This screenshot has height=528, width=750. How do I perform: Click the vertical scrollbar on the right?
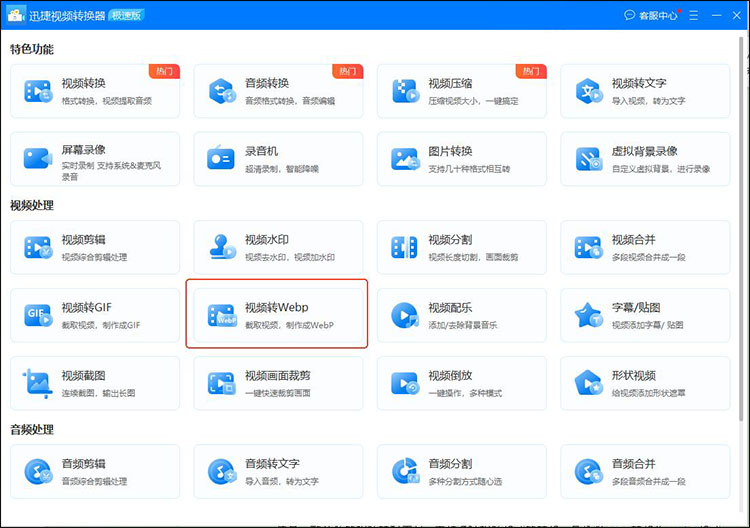742,229
